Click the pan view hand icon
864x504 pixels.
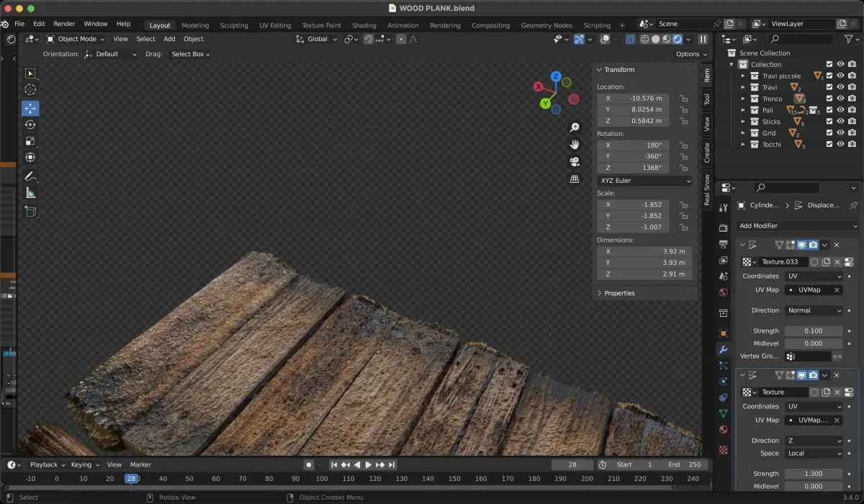[575, 145]
